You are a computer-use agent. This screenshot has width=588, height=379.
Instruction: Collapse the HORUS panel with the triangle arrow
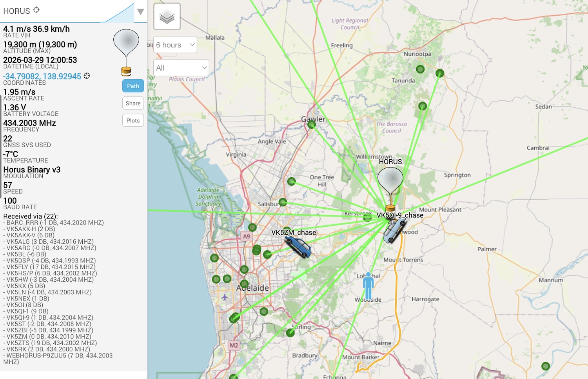tap(140, 12)
